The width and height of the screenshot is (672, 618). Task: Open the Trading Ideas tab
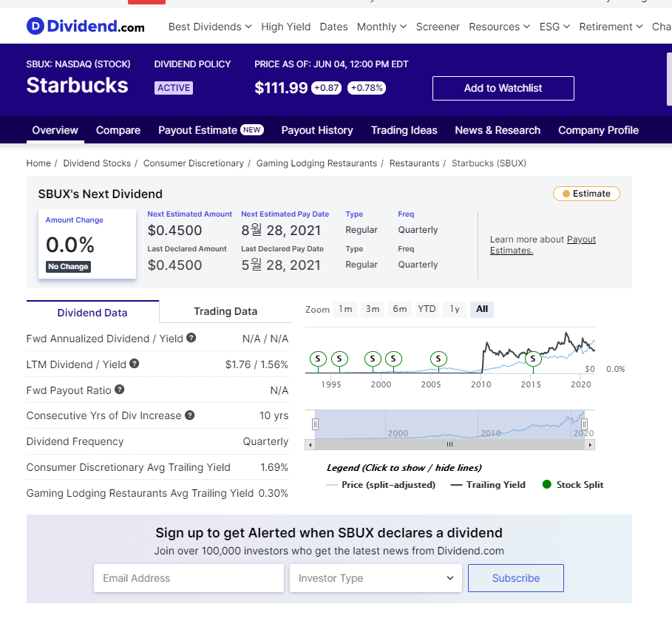coord(404,130)
